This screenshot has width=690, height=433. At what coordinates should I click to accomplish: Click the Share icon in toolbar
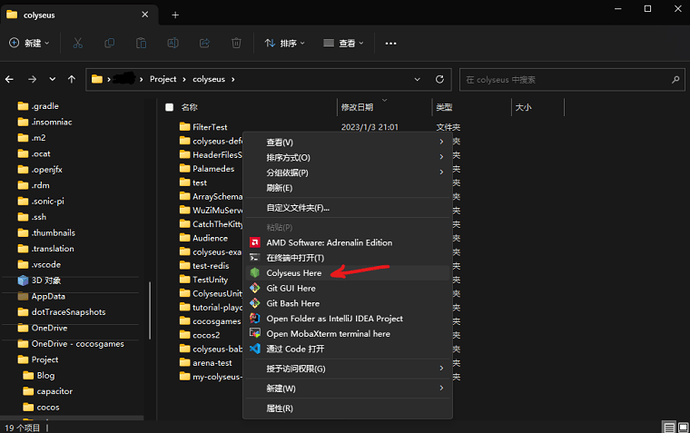click(205, 43)
